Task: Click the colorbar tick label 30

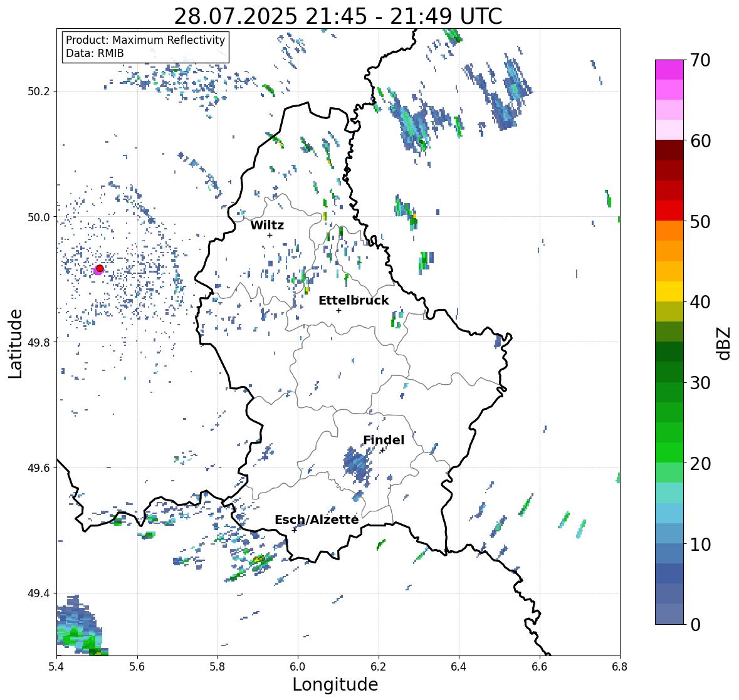Action: [x=700, y=383]
